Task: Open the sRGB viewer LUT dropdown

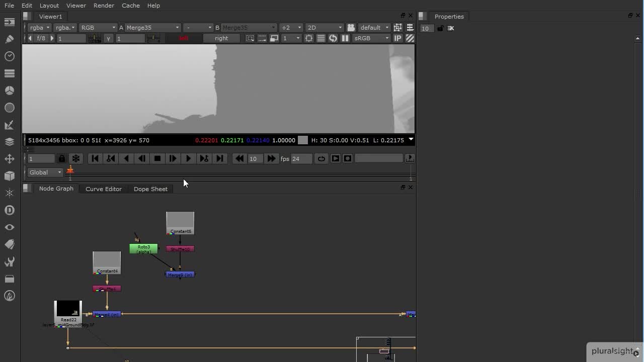Action: coord(372,38)
